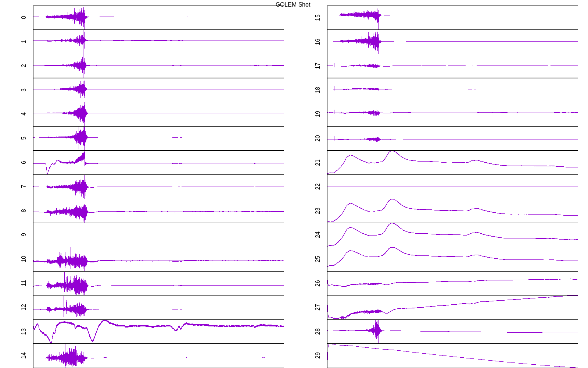Screen dimensions: 588x368
Task: Select the channel 27 rising ramp plot
Action: [452, 307]
